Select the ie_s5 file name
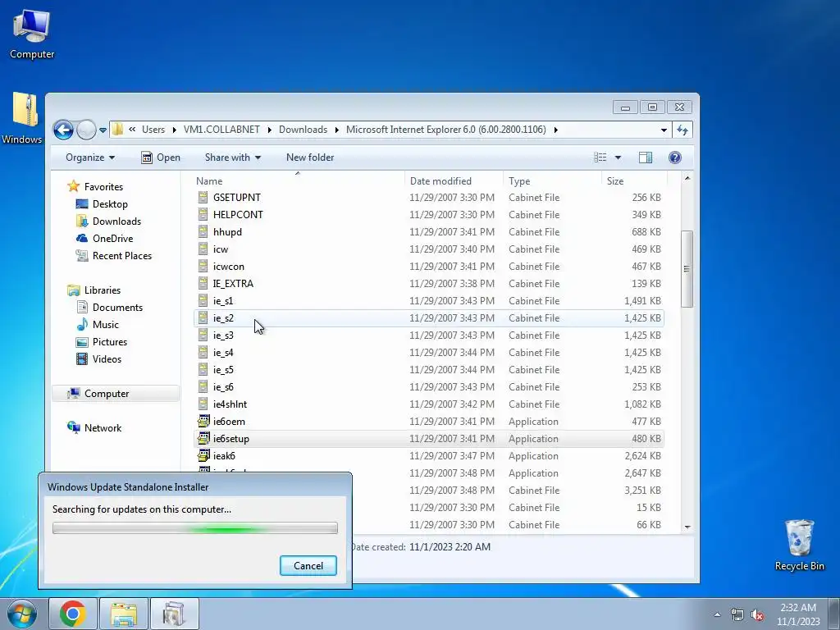Image resolution: width=840 pixels, height=630 pixels. click(x=223, y=370)
